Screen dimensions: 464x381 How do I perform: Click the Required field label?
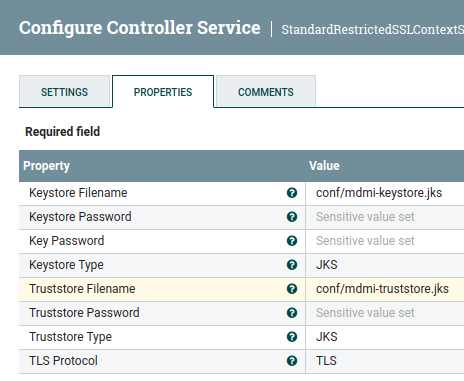click(x=62, y=132)
